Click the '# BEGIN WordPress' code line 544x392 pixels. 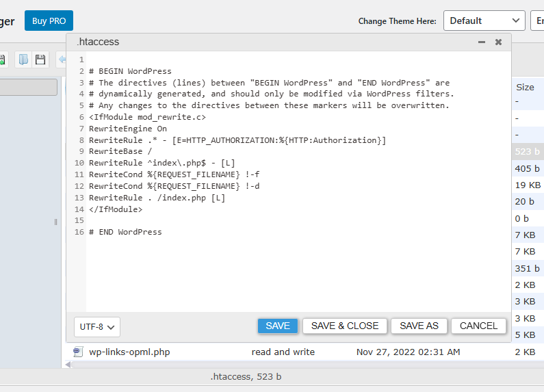tap(130, 71)
